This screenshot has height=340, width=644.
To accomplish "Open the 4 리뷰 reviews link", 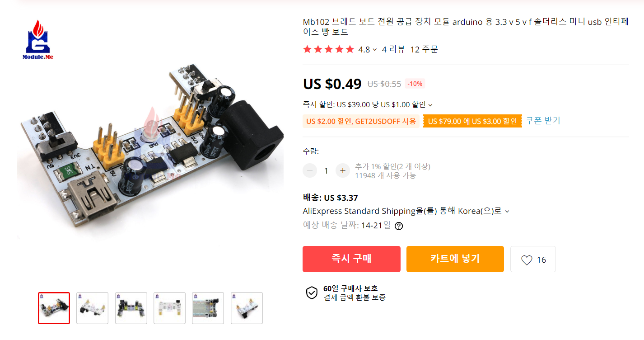I will 393,49.
